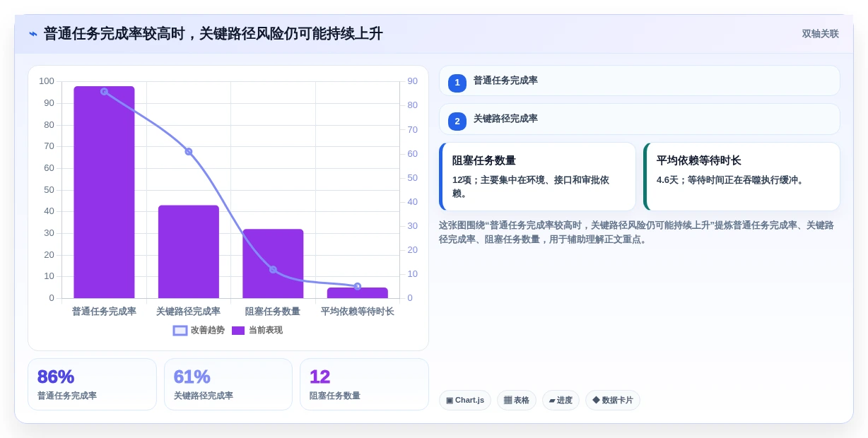
Task: Click the summary paragraph starting 这张图围绕
Action: click(636, 232)
